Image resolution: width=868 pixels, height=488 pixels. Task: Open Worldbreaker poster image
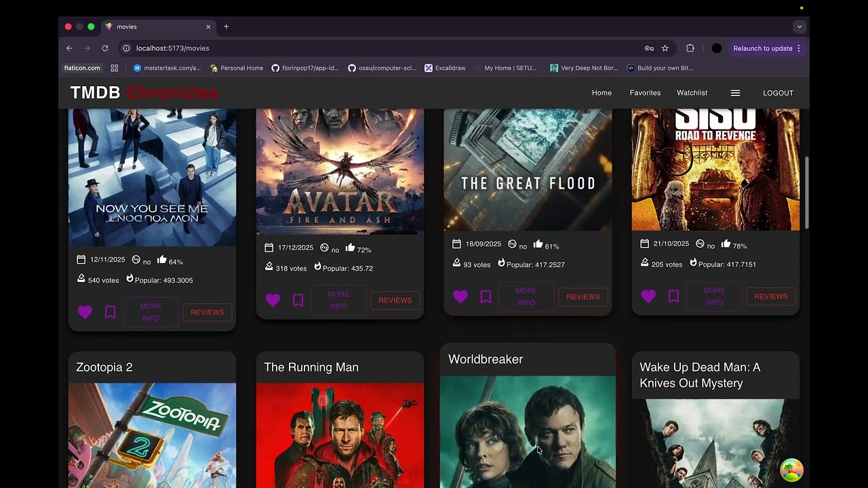point(528,432)
